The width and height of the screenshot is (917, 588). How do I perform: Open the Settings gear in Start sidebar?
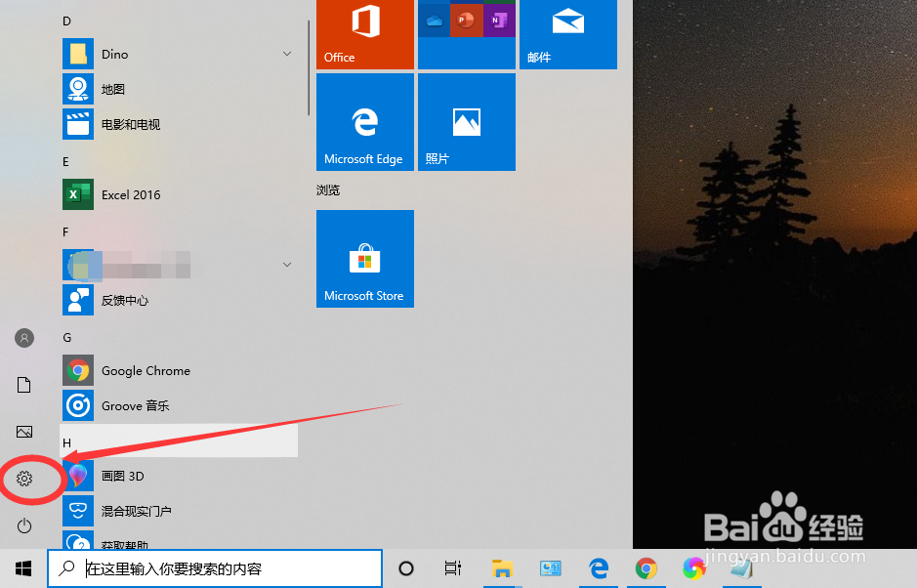click(x=24, y=479)
